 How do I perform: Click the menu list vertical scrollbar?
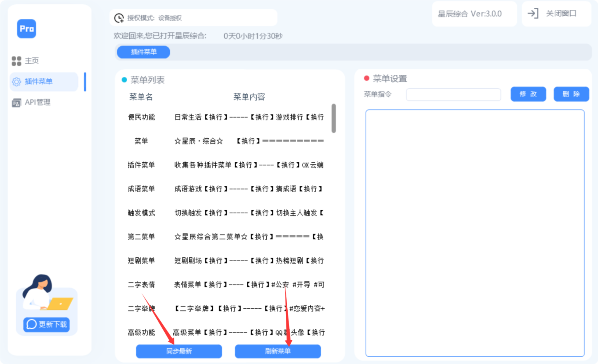click(x=334, y=118)
